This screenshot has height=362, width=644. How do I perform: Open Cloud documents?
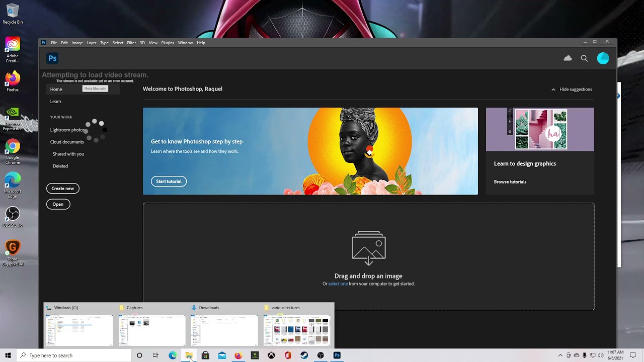click(67, 142)
